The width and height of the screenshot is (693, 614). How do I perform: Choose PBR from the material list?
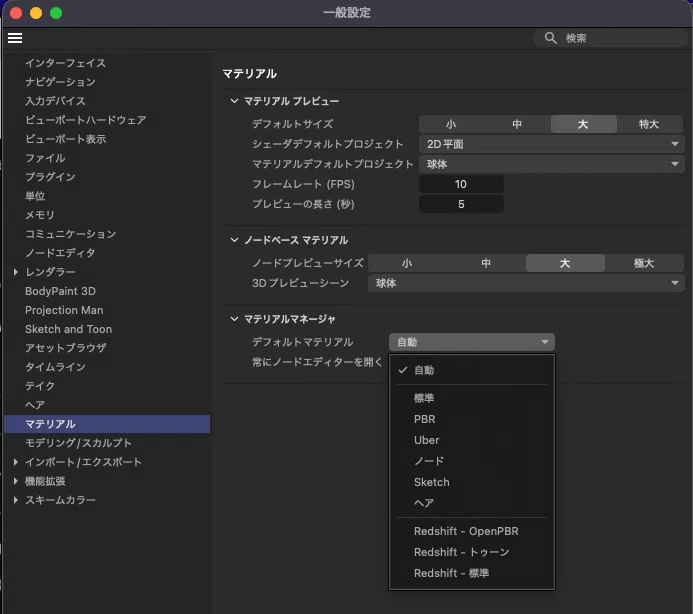tap(425, 419)
